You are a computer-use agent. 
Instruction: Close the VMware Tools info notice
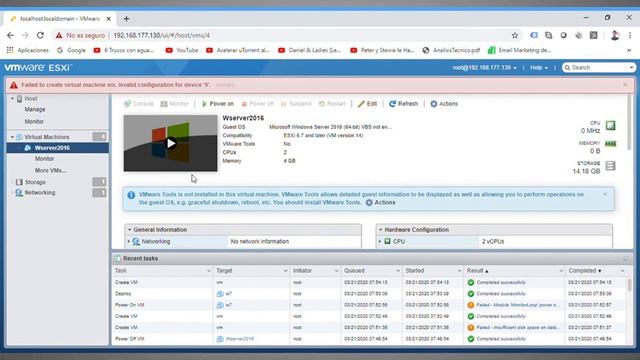tap(605, 194)
